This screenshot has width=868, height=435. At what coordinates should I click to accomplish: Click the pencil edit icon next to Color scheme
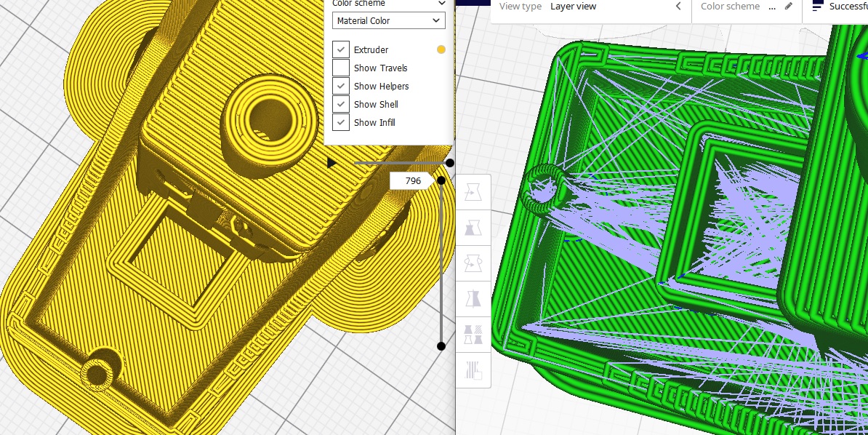pyautogui.click(x=787, y=6)
